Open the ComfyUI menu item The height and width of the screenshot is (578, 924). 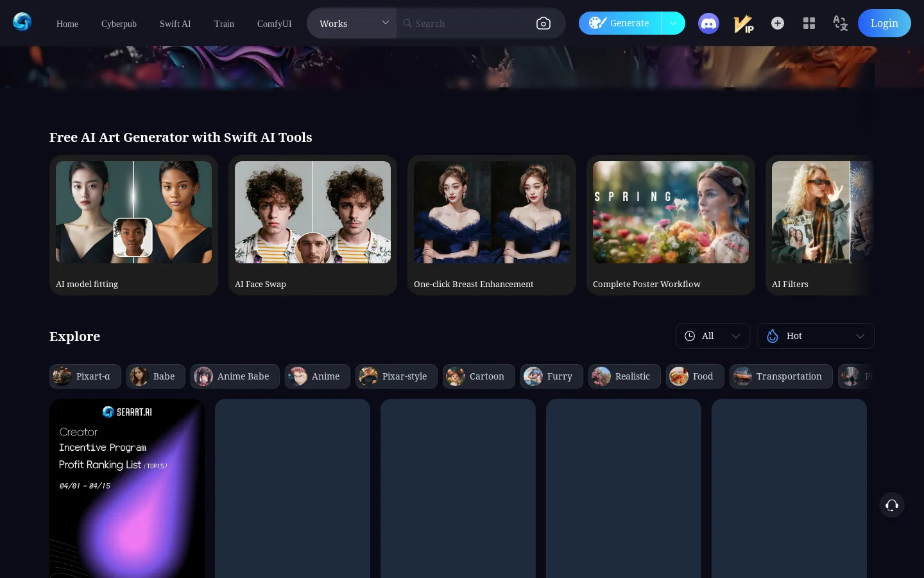click(x=274, y=24)
